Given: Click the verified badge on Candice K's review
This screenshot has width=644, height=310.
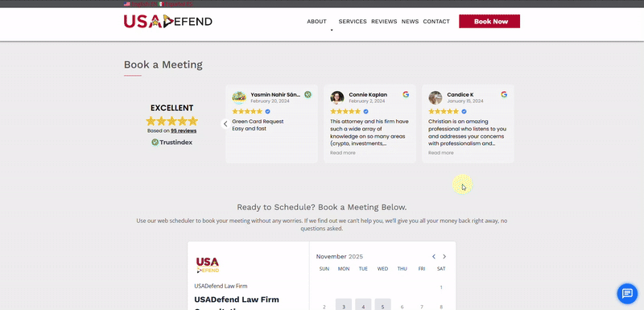Looking at the screenshot, I should pyautogui.click(x=464, y=111).
